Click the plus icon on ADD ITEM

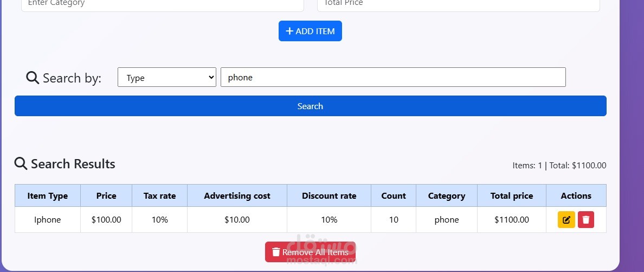289,31
